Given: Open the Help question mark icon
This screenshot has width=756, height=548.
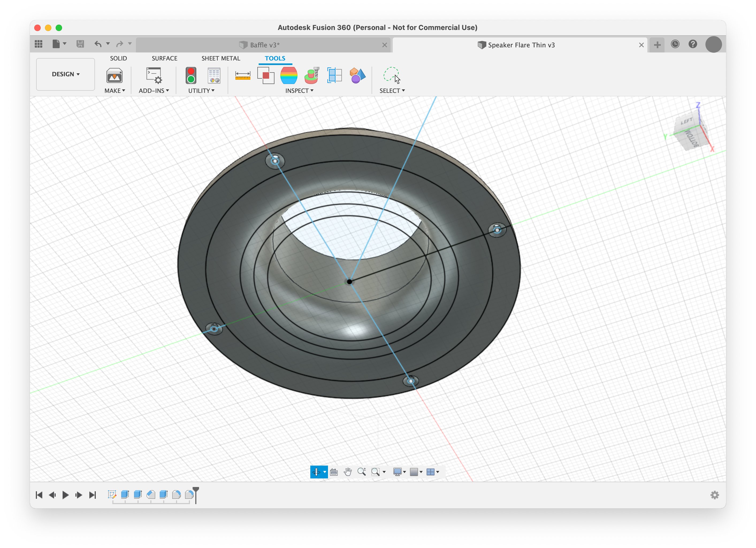Looking at the screenshot, I should pyautogui.click(x=693, y=44).
